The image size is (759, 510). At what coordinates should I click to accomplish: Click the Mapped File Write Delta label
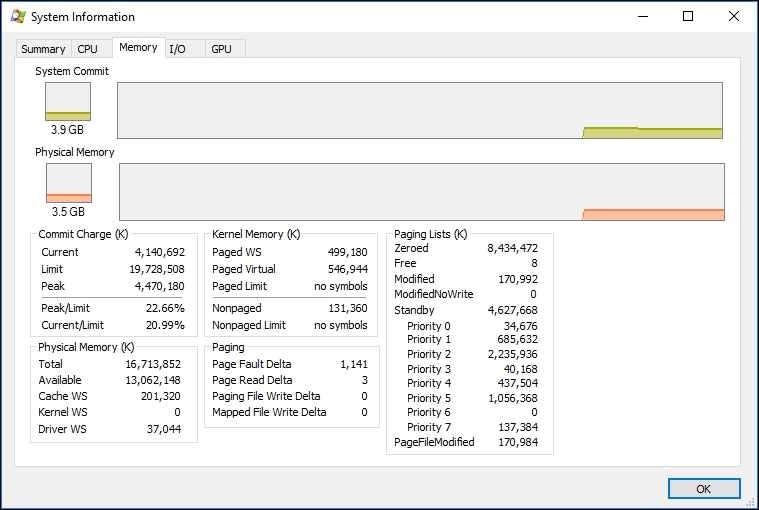pos(269,412)
